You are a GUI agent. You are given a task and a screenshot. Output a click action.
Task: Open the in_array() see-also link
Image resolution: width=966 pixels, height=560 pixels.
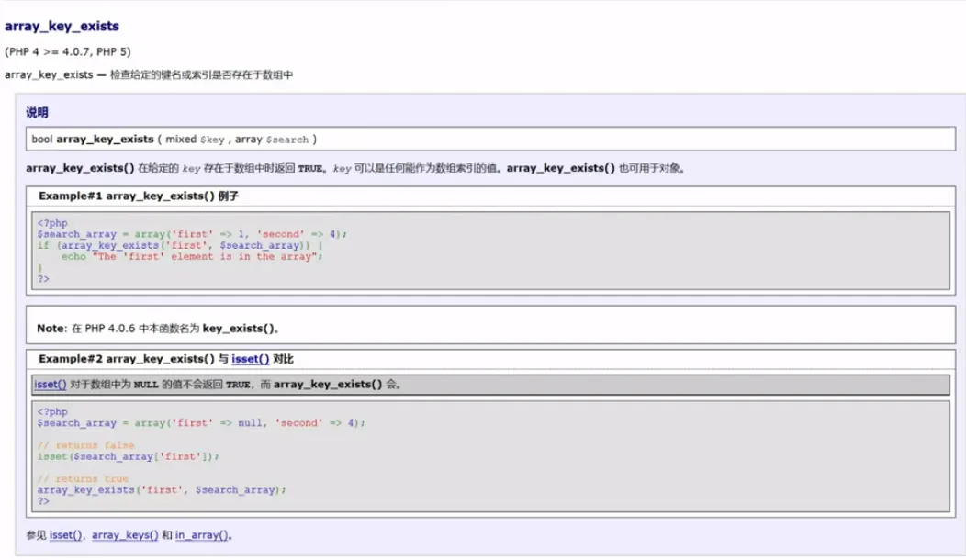201,535
